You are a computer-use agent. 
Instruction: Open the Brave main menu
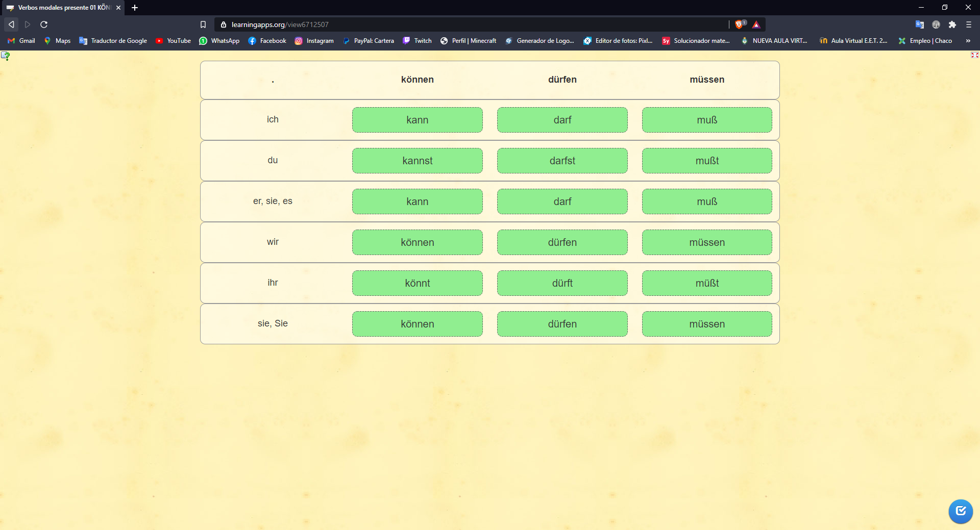968,24
